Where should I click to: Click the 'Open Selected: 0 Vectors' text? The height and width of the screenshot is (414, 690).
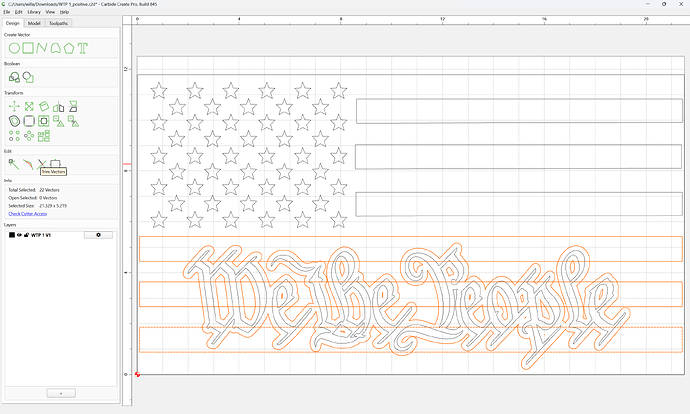tap(33, 198)
